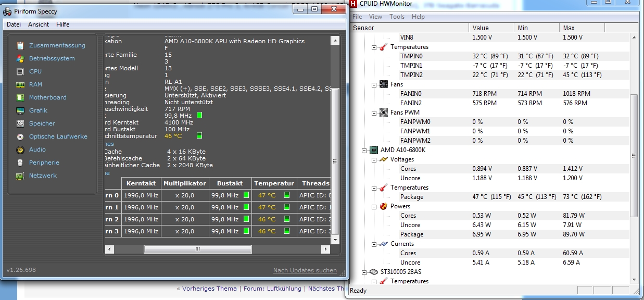
Task: Click the RAM module icon
Action: tap(20, 84)
